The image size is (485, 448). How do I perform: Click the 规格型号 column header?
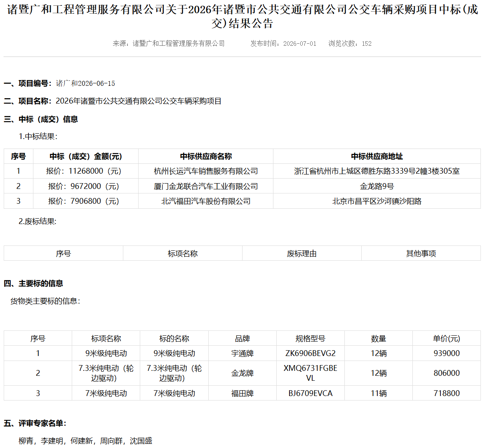point(310,338)
